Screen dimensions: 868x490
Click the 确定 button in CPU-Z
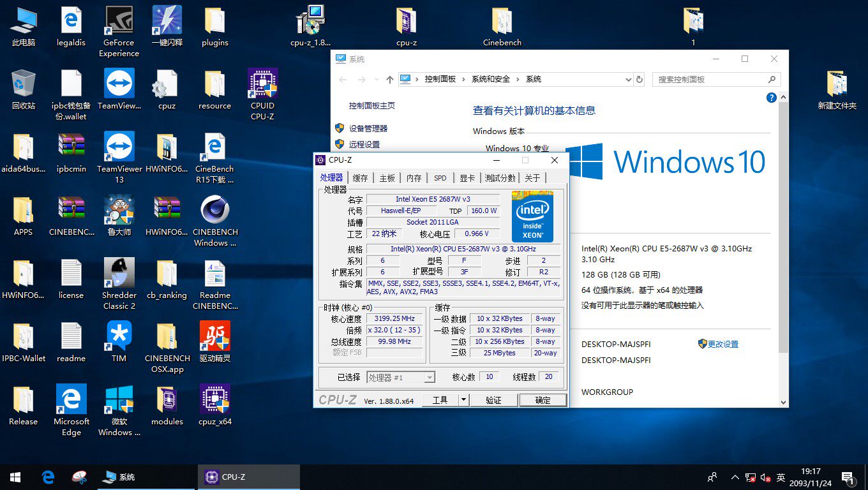[x=542, y=400]
